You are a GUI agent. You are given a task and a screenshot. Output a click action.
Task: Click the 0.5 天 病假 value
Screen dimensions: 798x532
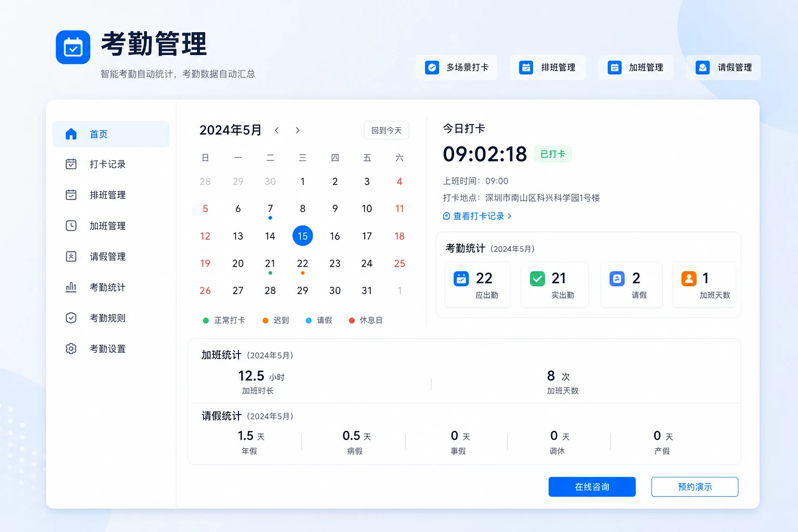tap(356, 436)
